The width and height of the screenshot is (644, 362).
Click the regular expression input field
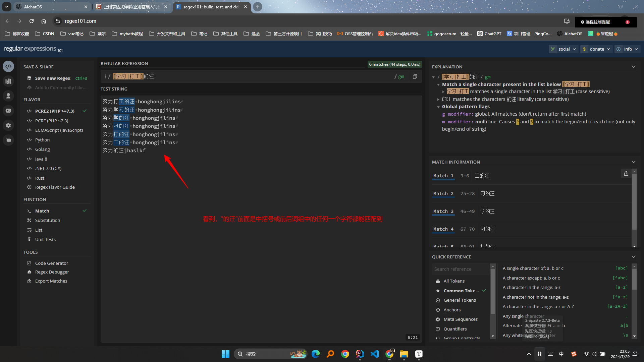[x=252, y=76]
